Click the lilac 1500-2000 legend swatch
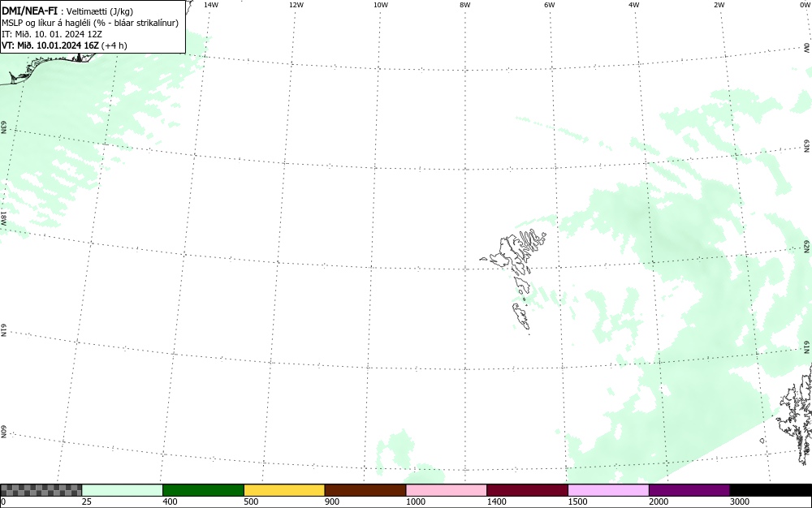The height and width of the screenshot is (508, 812). tap(608, 490)
